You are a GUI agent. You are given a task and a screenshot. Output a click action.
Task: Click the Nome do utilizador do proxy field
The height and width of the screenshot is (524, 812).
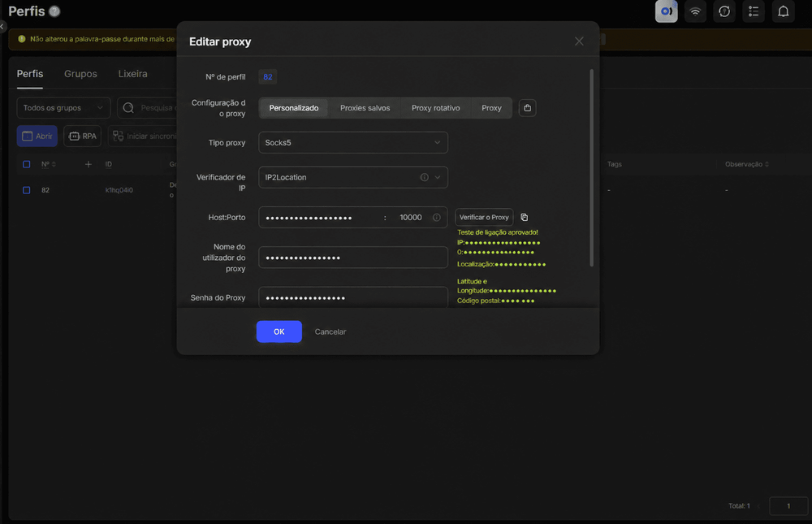pos(353,258)
